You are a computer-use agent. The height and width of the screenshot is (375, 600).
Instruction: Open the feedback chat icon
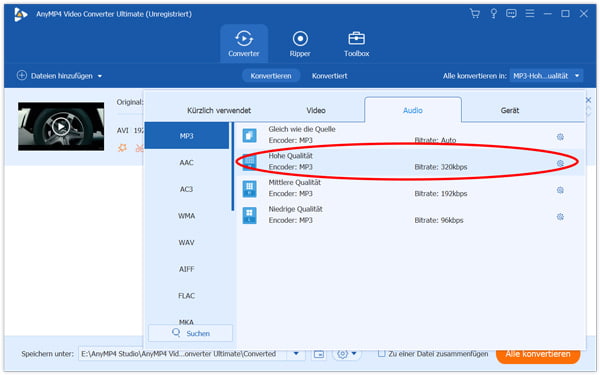click(x=511, y=14)
